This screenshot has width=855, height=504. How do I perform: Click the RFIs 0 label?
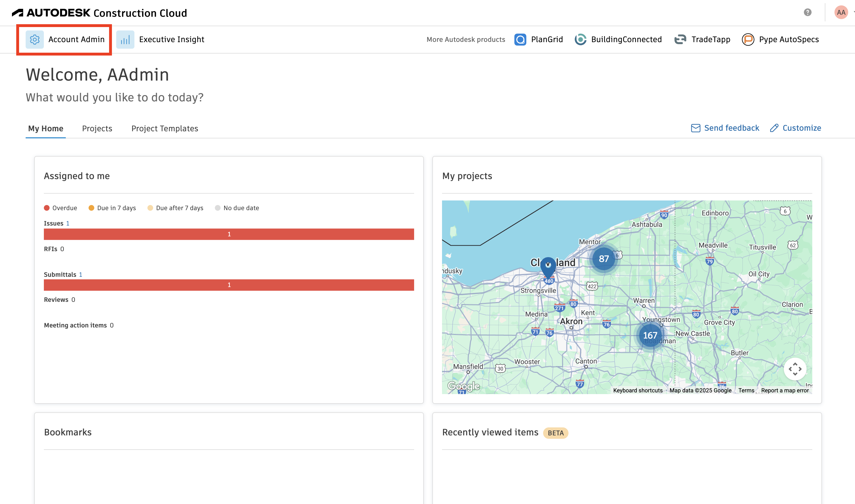54,249
